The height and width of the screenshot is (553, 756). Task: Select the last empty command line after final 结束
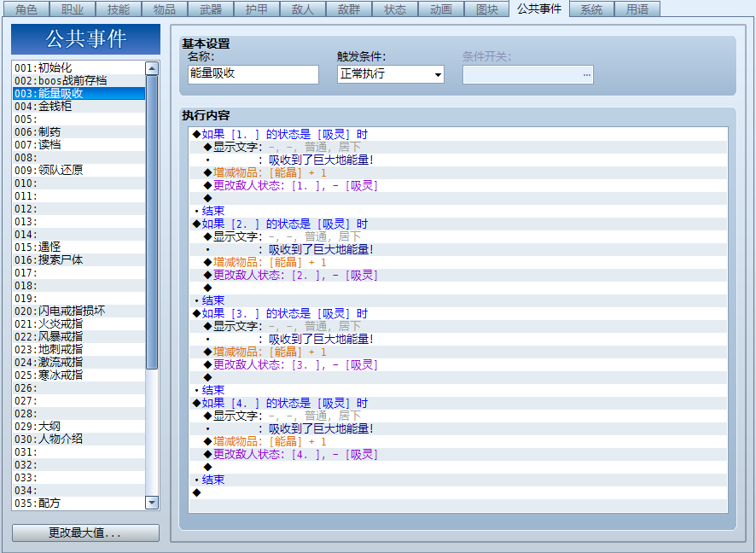458,492
